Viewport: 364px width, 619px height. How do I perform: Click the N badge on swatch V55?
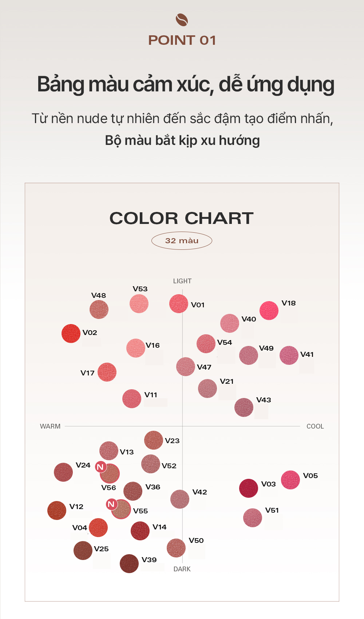[111, 504]
